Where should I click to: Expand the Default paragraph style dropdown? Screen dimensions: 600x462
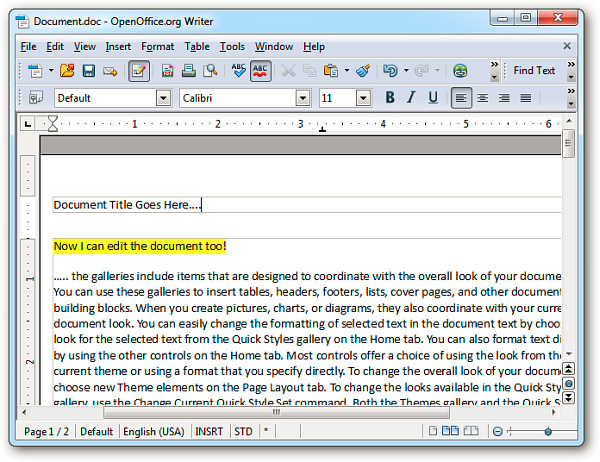[163, 98]
